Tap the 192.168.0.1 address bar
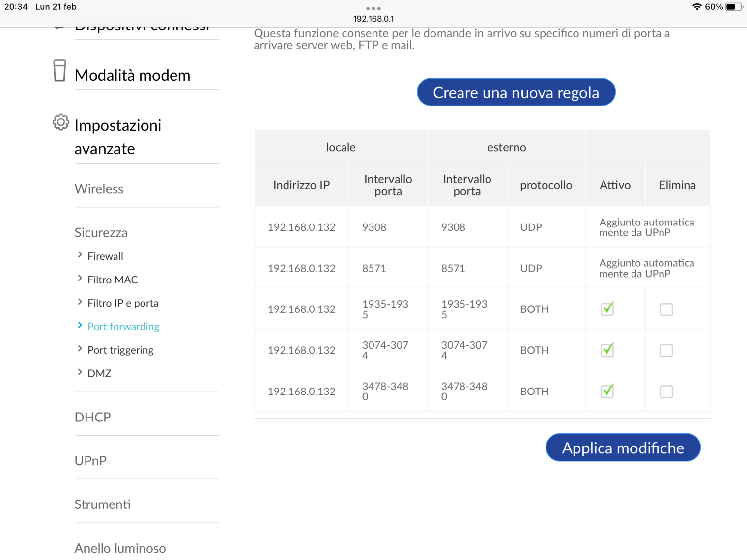 click(x=373, y=19)
